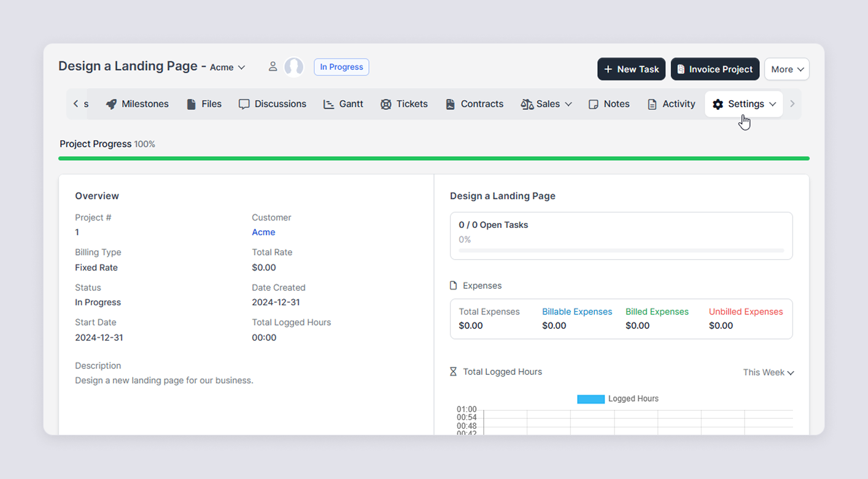Viewport: 868px width, 479px height.
Task: Click the Contracts document icon
Action: (x=450, y=104)
